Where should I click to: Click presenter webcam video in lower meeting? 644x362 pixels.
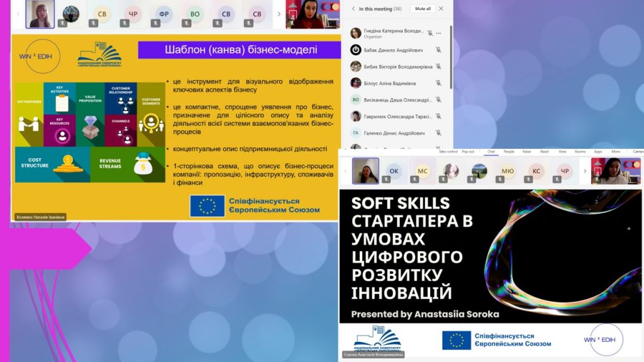click(616, 171)
